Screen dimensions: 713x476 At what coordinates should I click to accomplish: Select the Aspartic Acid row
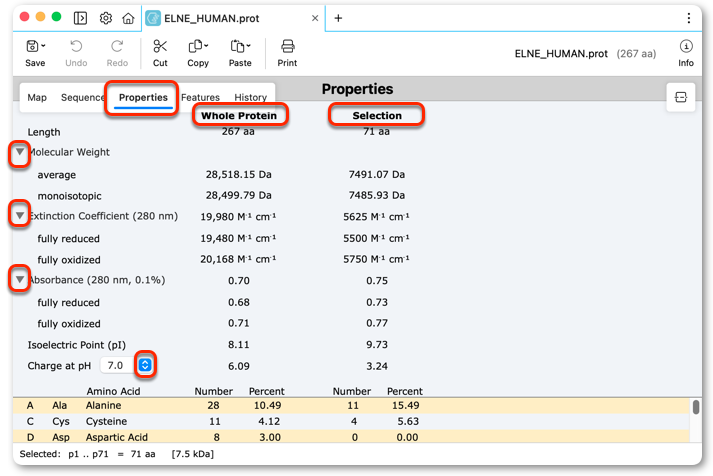[x=351, y=436]
